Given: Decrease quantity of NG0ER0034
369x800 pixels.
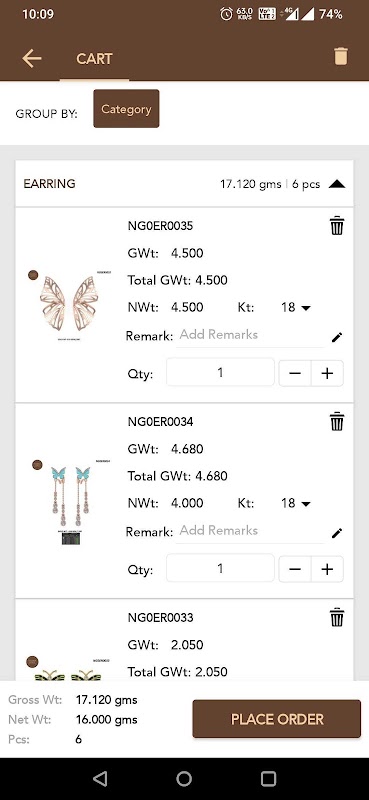Looking at the screenshot, I should click(x=295, y=569).
